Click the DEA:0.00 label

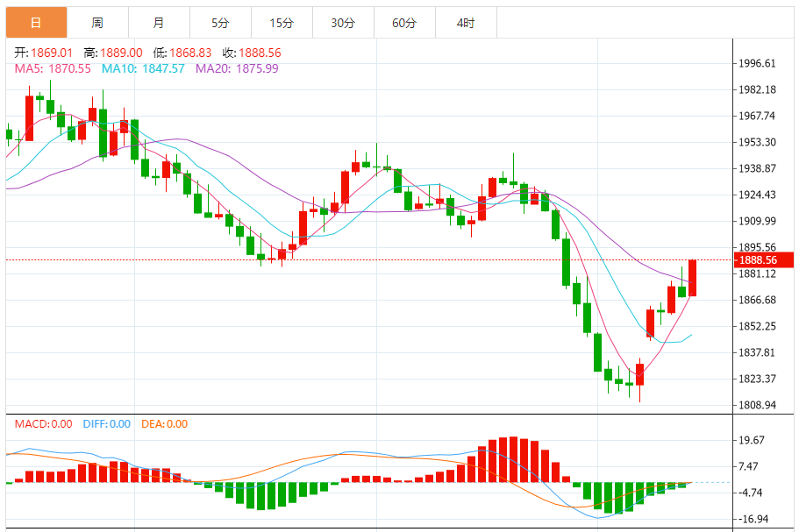click(x=164, y=423)
